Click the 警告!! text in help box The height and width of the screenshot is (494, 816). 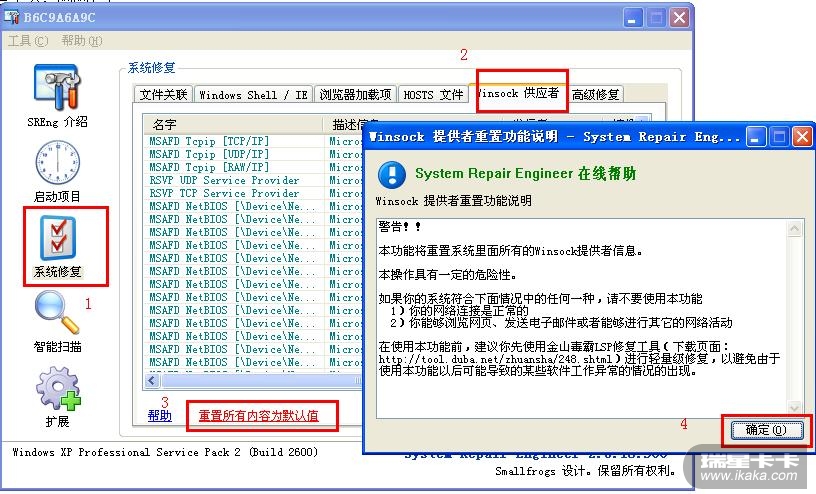(x=400, y=226)
